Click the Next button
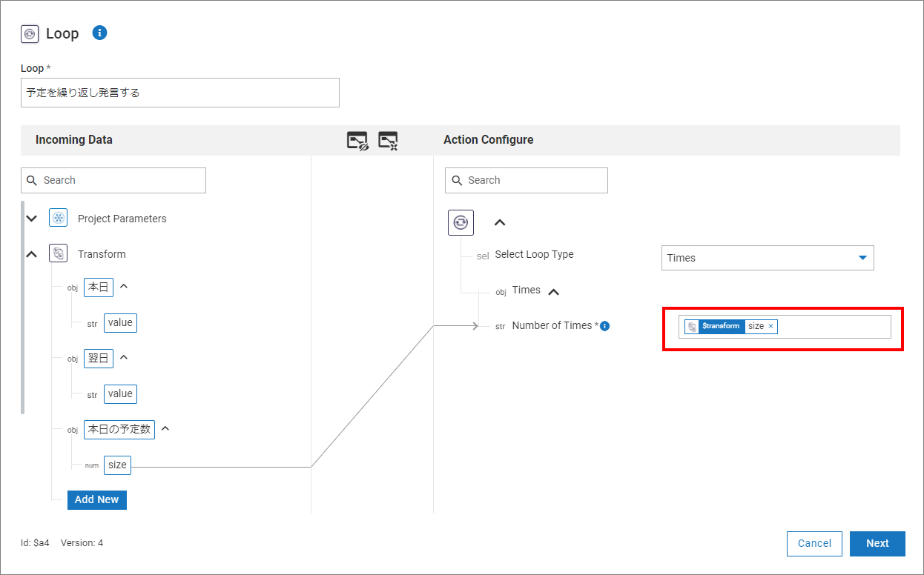Image resolution: width=924 pixels, height=575 pixels. [x=877, y=543]
